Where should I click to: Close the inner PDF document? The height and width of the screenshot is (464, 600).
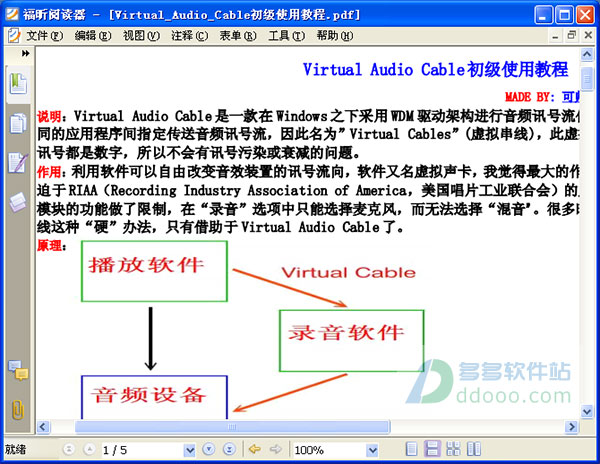pos(588,36)
